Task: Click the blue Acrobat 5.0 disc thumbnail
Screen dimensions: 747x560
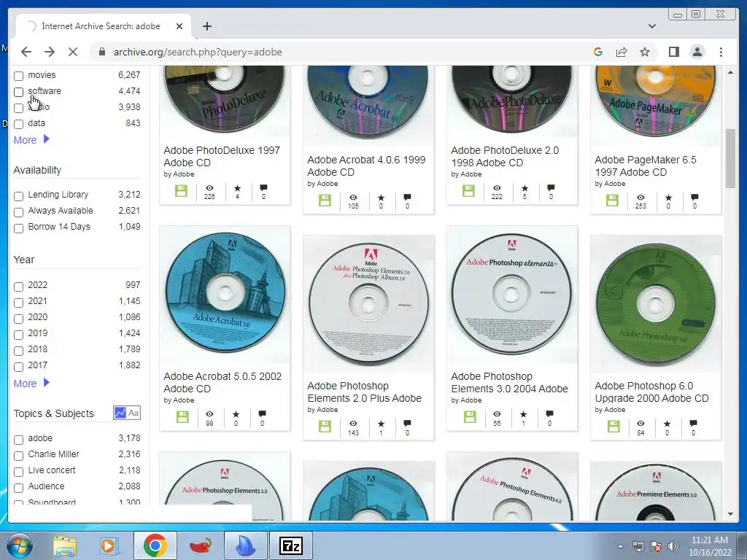Action: 225,293
